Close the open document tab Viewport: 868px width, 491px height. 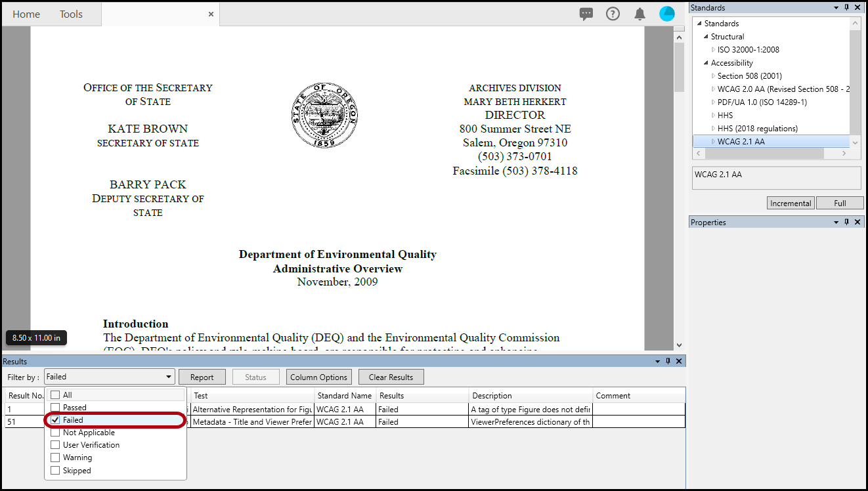pos(211,14)
